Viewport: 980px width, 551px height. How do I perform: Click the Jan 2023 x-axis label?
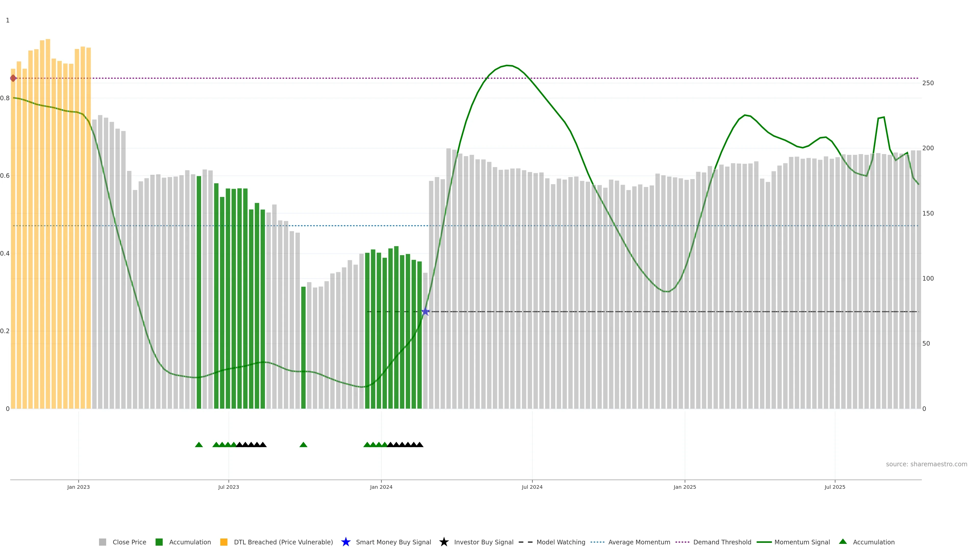[78, 487]
